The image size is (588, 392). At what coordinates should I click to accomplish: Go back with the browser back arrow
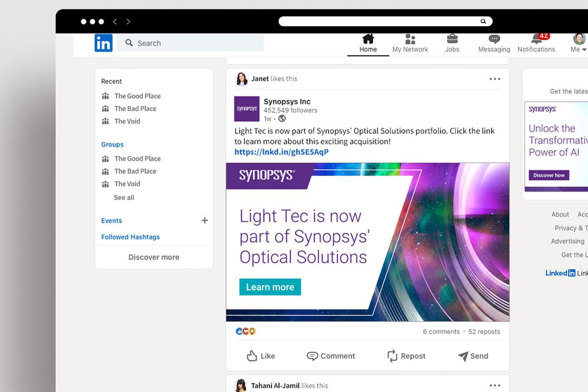point(115,21)
